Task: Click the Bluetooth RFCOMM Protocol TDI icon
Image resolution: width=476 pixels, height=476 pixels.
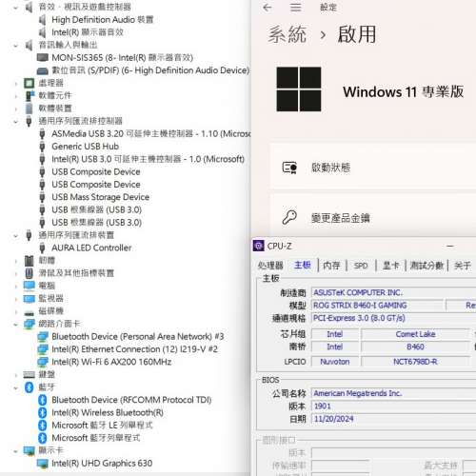Action: (42, 400)
